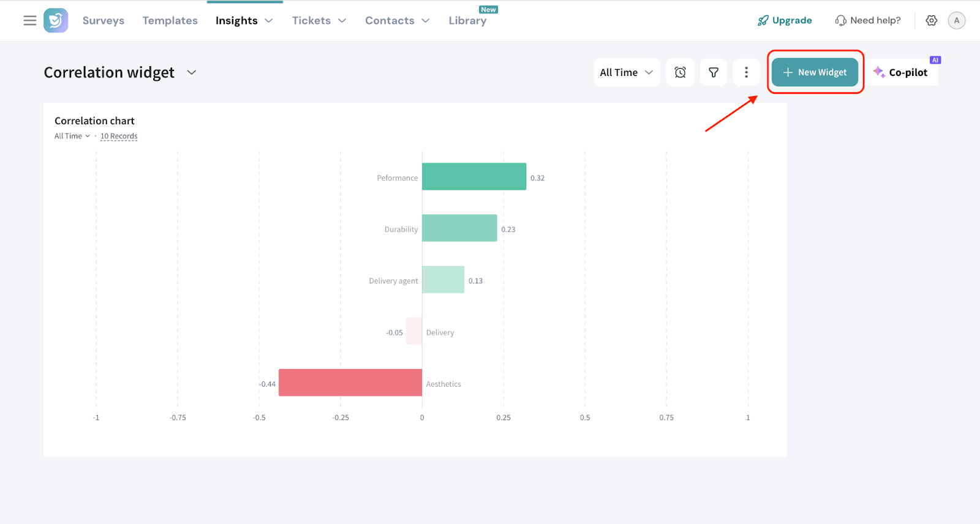Click the SurveySparrow logo icon

click(x=56, y=21)
